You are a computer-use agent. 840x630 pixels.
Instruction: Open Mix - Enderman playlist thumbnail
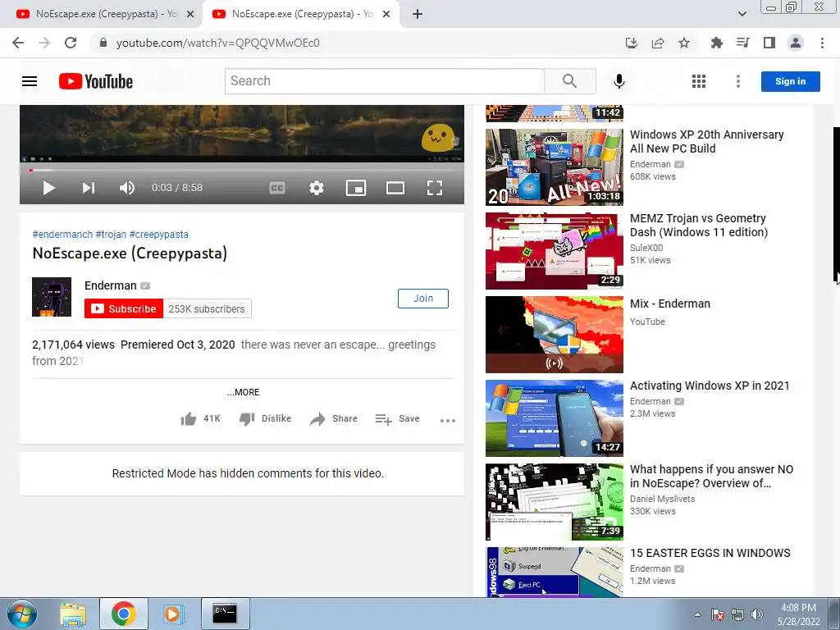click(555, 335)
